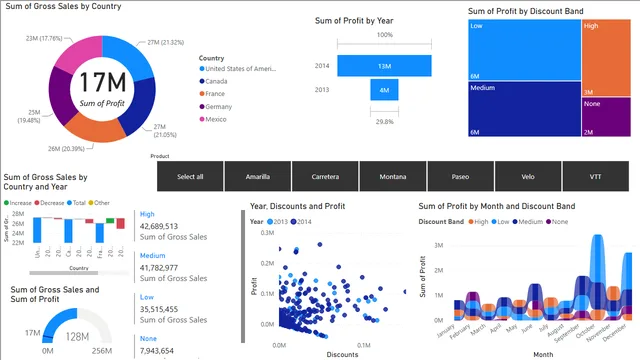Click the Sum of Gross Sales by Country title
This screenshot has height=360, width=640.
(x=63, y=6)
